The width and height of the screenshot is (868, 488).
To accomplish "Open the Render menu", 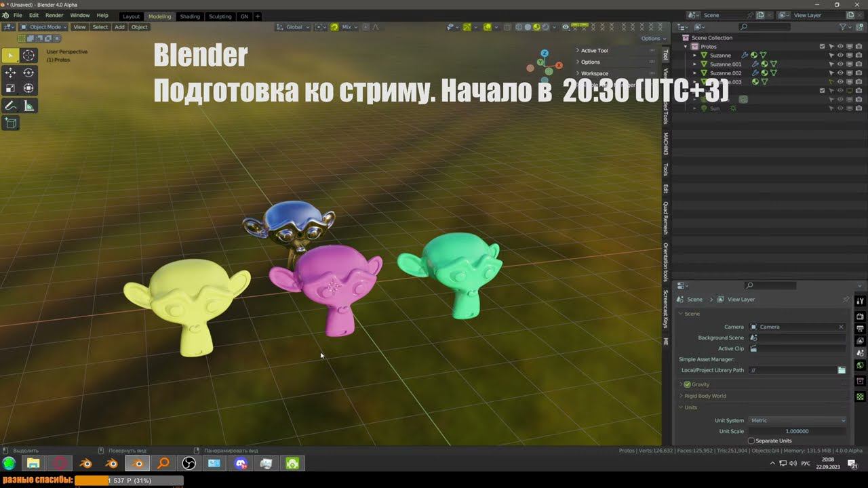I will tap(54, 15).
